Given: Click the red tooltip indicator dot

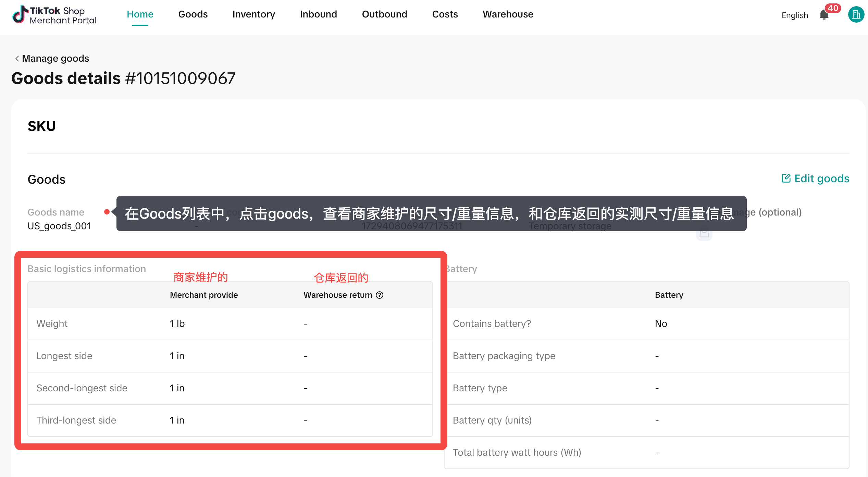Looking at the screenshot, I should pyautogui.click(x=107, y=212).
